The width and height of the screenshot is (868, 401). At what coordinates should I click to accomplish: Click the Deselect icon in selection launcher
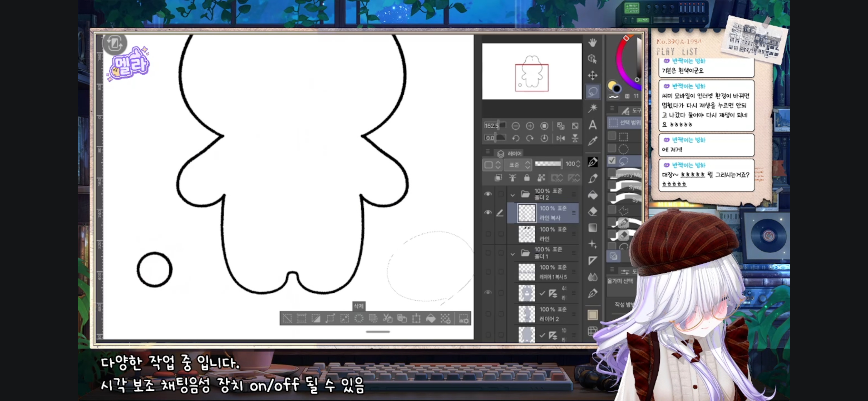click(287, 318)
